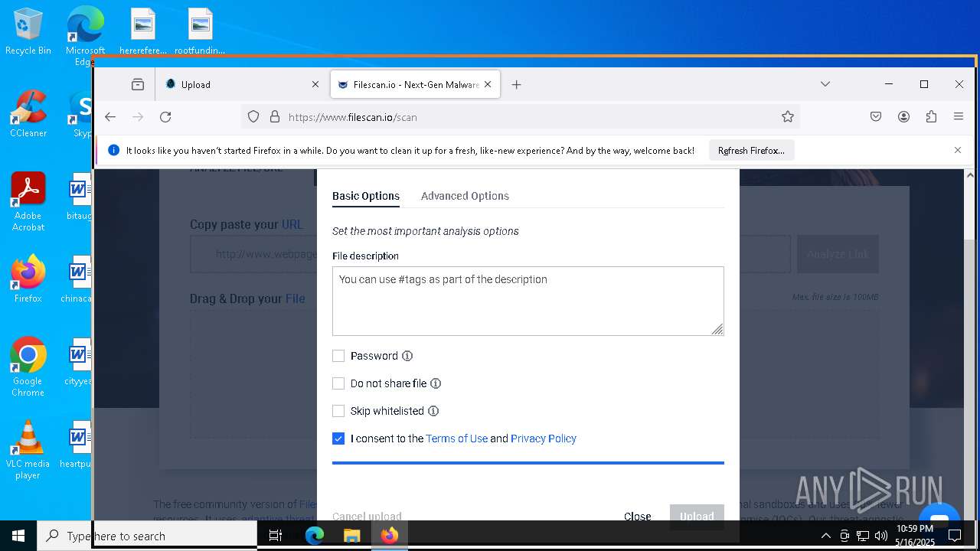The image size is (980, 551).
Task: Open Adobe Acrobat desktop shortcut
Action: pyautogui.click(x=28, y=202)
